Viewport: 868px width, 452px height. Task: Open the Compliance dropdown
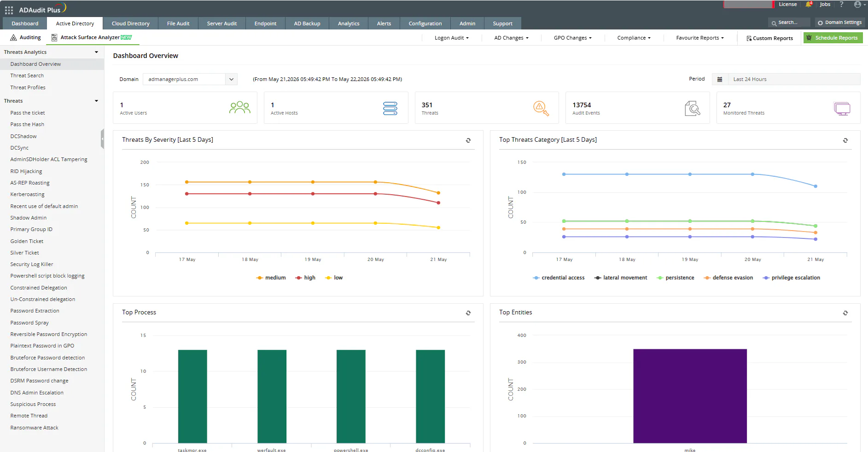click(634, 38)
